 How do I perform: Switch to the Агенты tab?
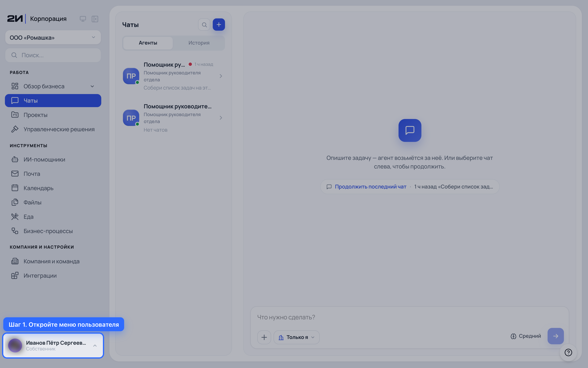[148, 43]
